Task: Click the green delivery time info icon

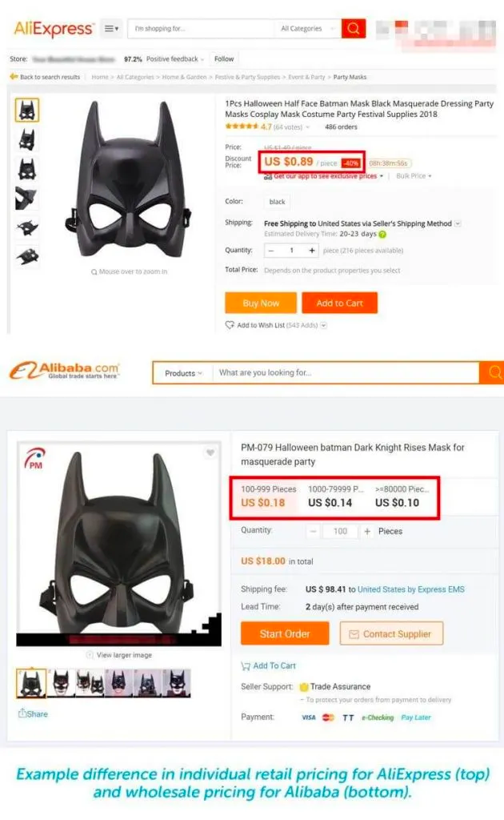Action: [x=381, y=231]
